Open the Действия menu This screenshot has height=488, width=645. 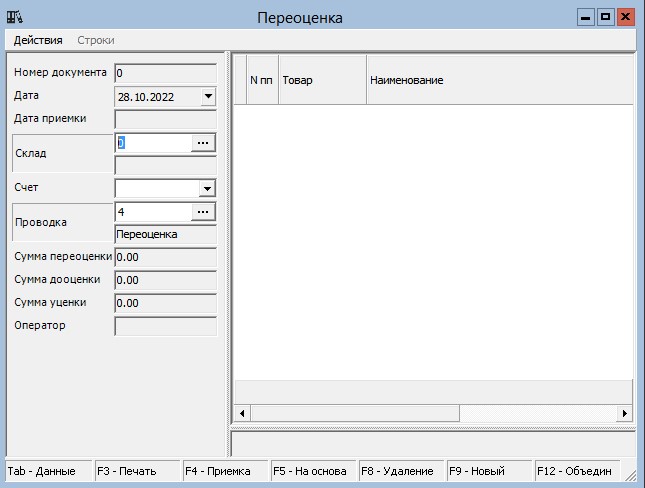pos(38,40)
